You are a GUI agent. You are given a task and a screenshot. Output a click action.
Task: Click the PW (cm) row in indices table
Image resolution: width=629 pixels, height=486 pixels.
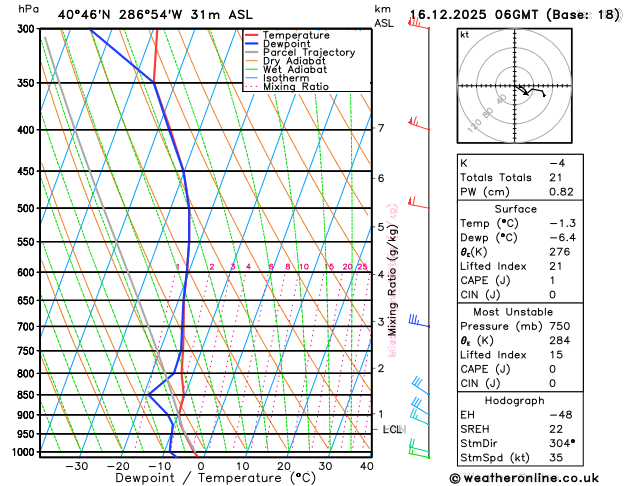(x=520, y=192)
